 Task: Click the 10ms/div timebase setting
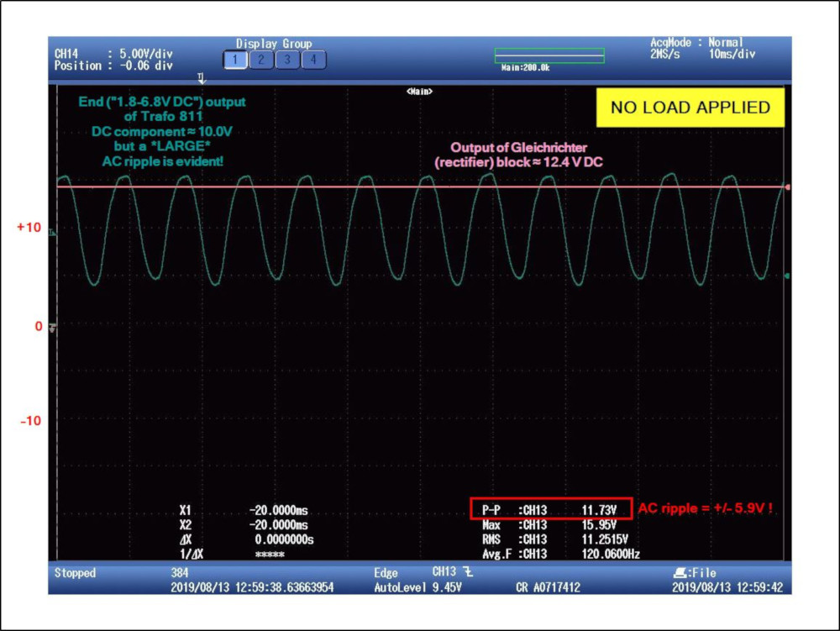click(x=731, y=54)
